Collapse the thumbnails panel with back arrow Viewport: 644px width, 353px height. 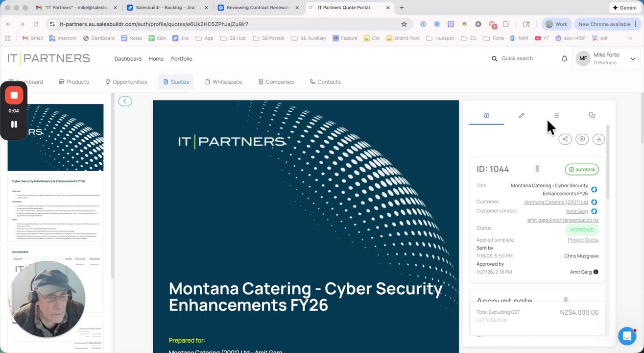click(x=125, y=101)
